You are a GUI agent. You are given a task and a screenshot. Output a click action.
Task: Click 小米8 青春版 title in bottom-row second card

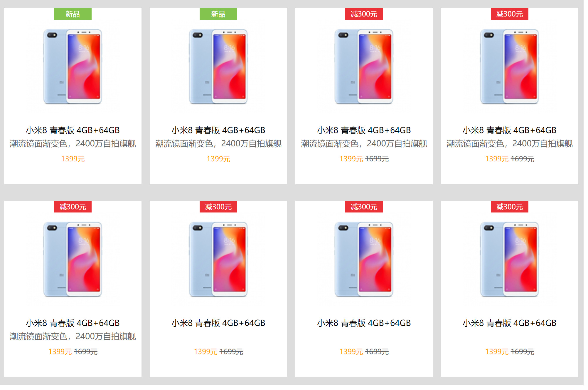pos(218,323)
